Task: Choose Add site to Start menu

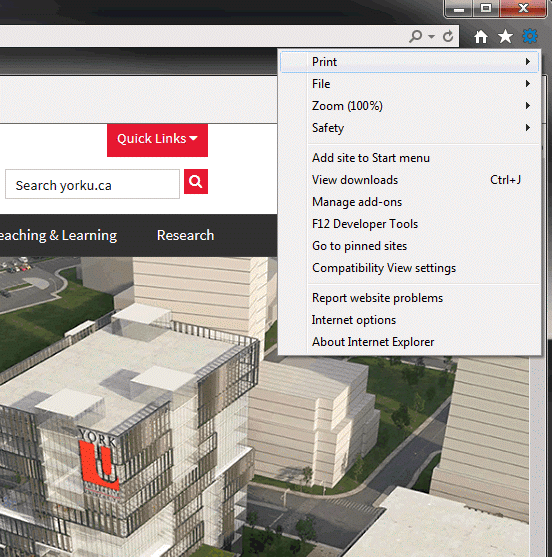Action: pyautogui.click(x=409, y=158)
